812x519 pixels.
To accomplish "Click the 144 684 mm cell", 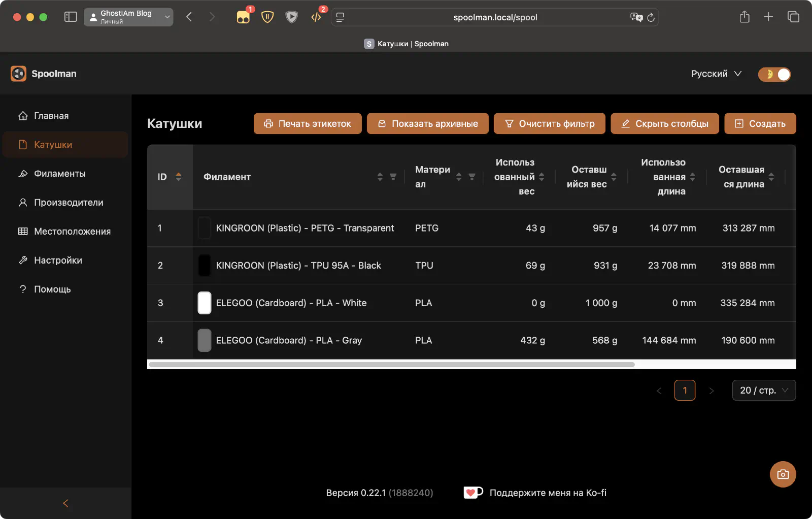I will click(x=669, y=340).
